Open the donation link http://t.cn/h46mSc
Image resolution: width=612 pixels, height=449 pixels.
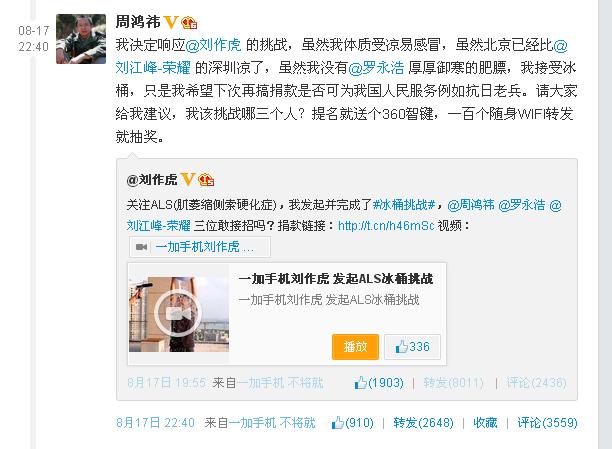tap(386, 226)
